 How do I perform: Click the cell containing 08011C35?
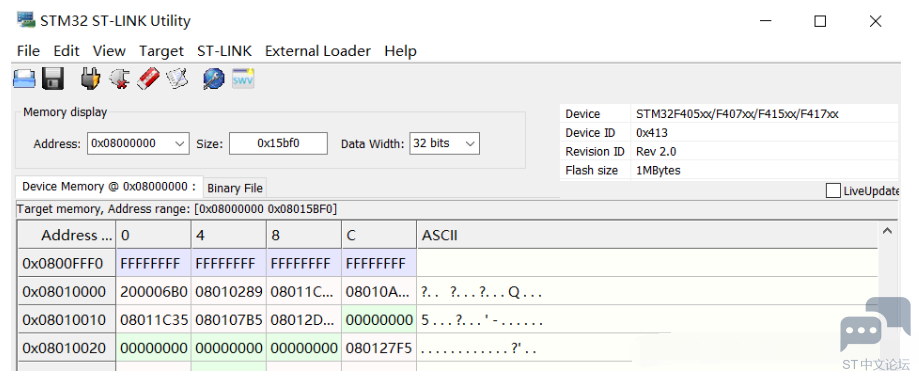pyautogui.click(x=153, y=320)
